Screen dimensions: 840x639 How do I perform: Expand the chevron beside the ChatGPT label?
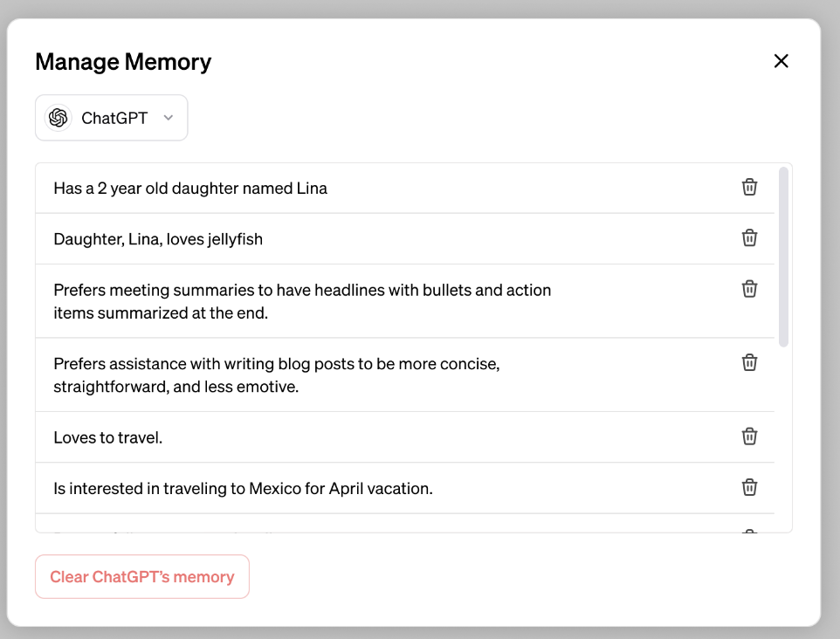tap(169, 118)
